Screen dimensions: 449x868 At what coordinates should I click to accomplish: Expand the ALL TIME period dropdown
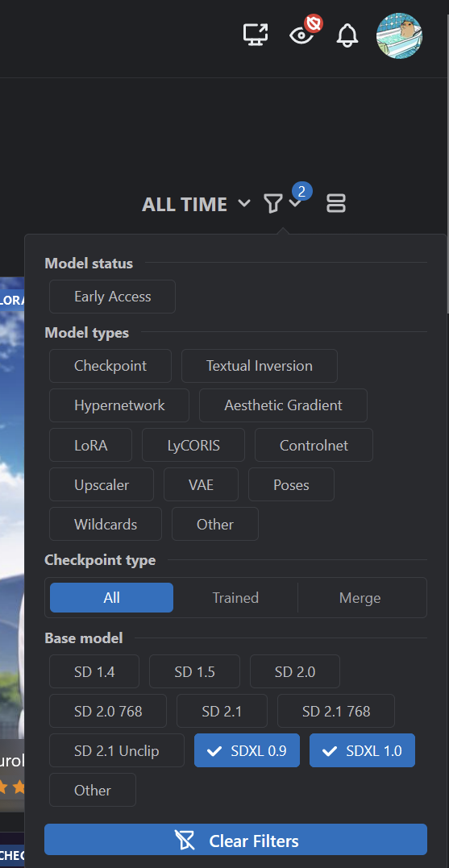pyautogui.click(x=197, y=204)
